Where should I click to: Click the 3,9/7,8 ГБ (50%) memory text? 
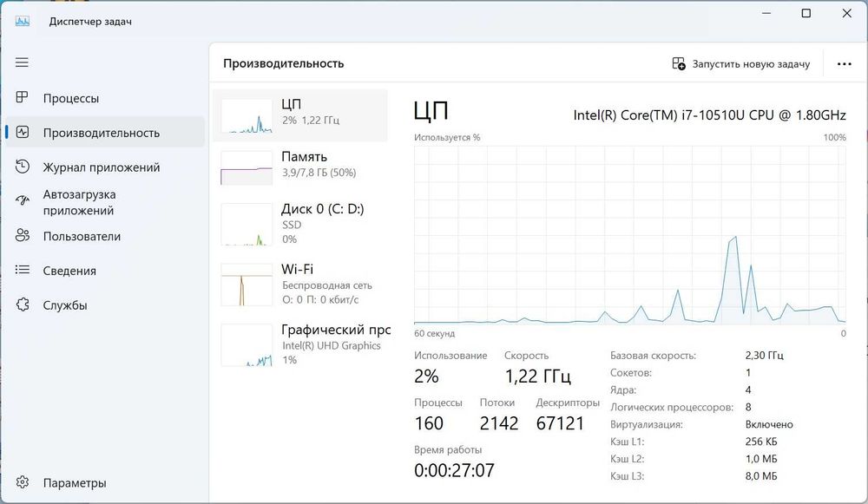[319, 173]
